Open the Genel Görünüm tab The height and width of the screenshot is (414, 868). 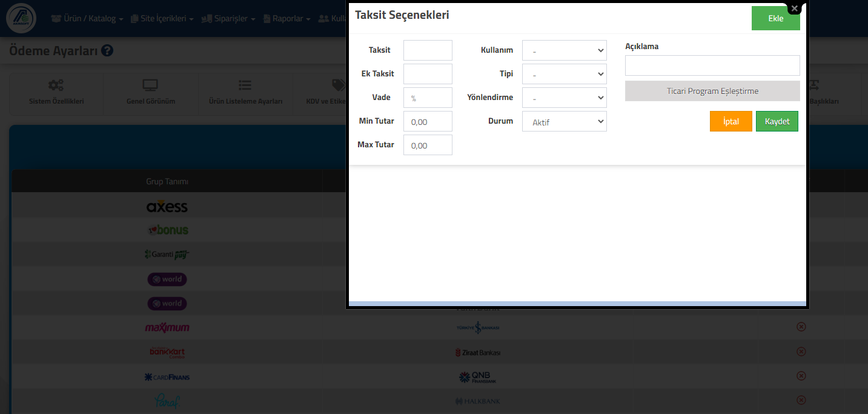coord(151,94)
